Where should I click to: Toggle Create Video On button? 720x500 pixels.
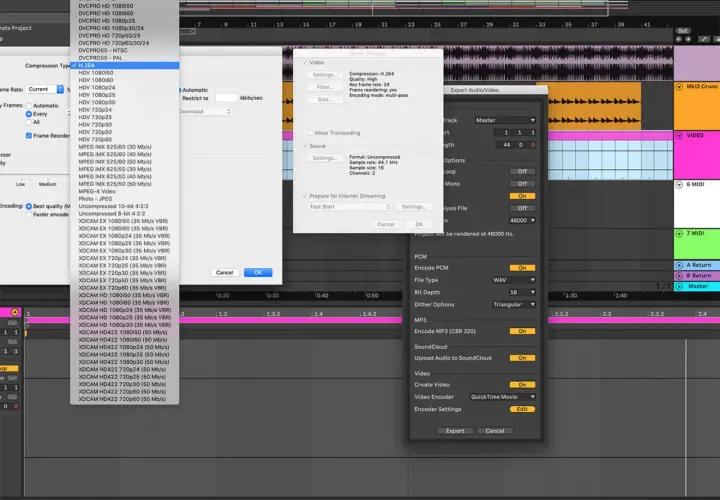522,385
